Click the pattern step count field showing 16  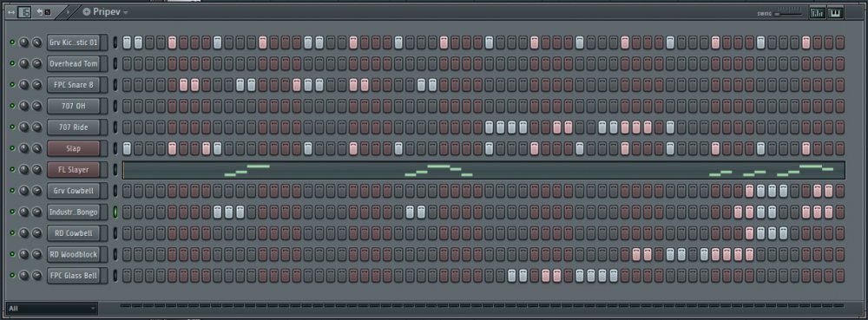24,12
